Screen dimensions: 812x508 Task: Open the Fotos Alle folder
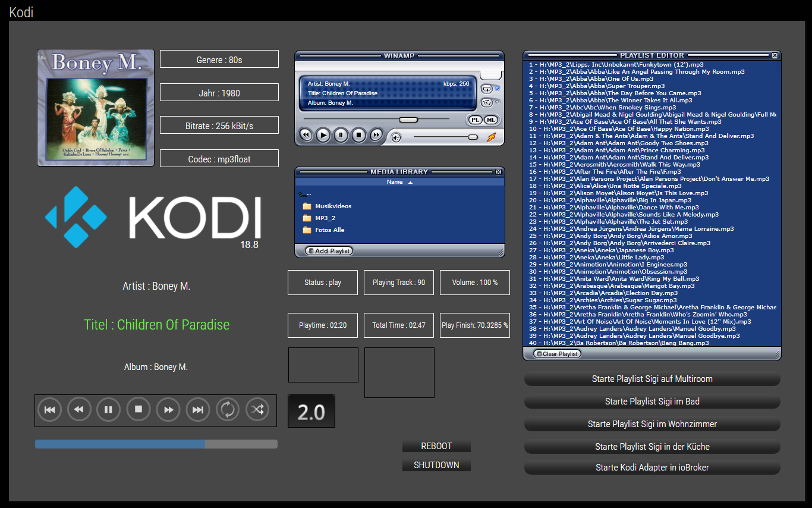pyautogui.click(x=323, y=230)
